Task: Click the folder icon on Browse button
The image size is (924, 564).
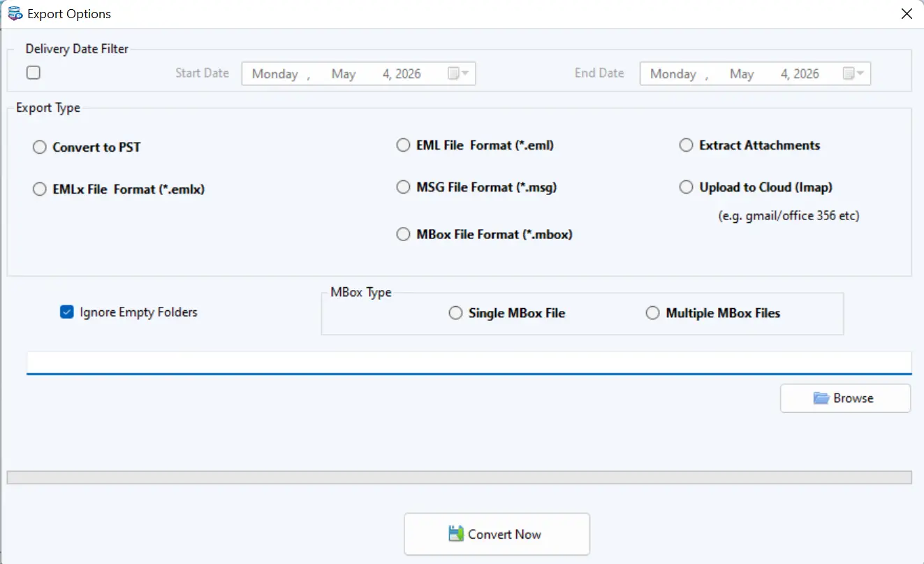Action: pyautogui.click(x=821, y=398)
